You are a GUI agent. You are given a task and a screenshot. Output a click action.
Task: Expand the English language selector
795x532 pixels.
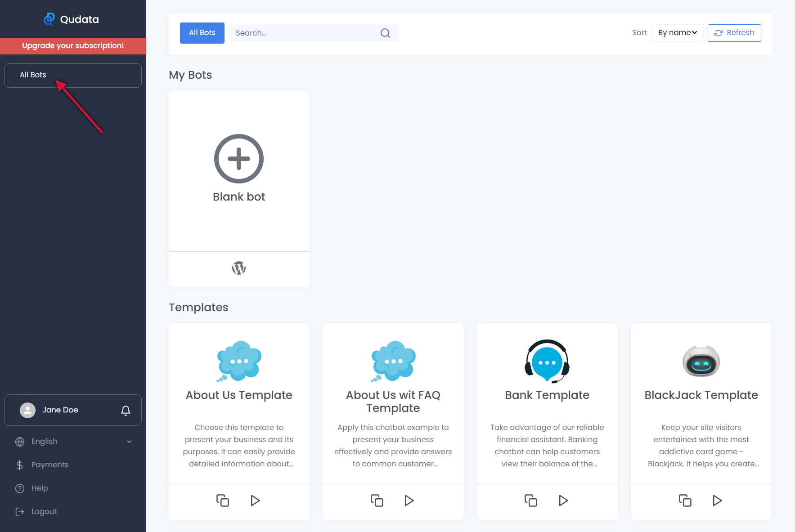coord(73,442)
